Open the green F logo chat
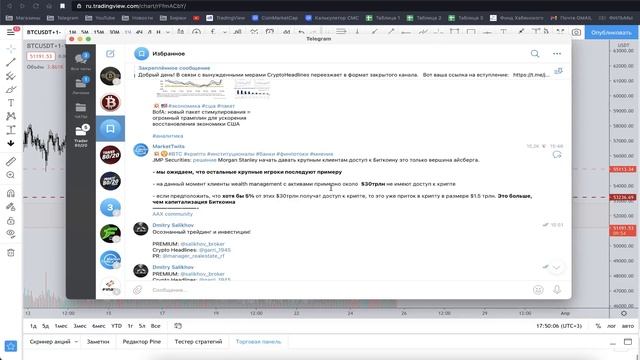This screenshot has width=640, height=360. pyautogui.click(x=110, y=233)
